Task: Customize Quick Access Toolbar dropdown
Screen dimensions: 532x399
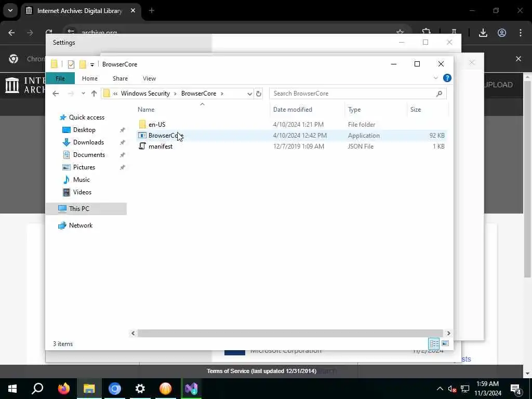Action: click(x=92, y=64)
